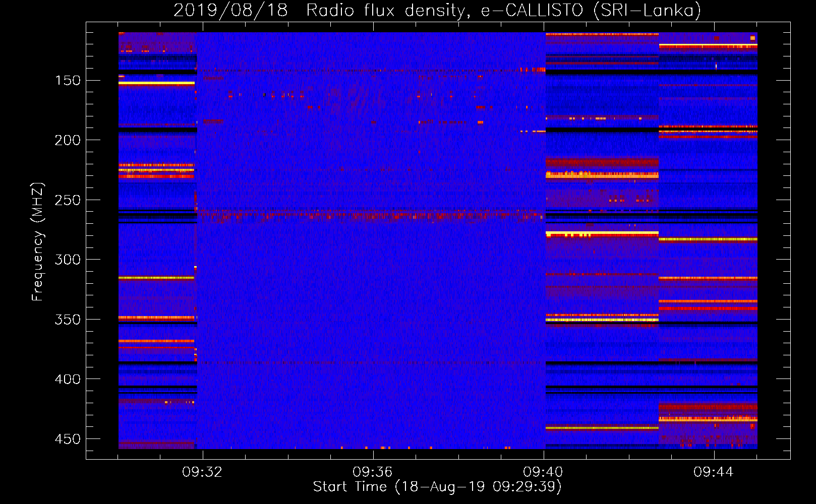Click the 300 frequency tick label

pyautogui.click(x=68, y=260)
